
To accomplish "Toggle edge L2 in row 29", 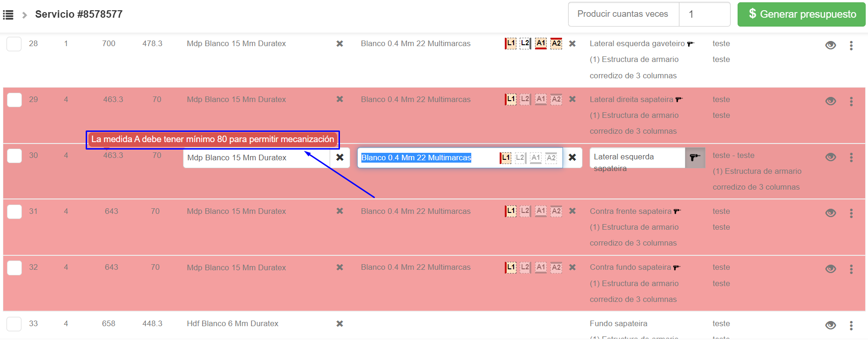I will [x=525, y=99].
